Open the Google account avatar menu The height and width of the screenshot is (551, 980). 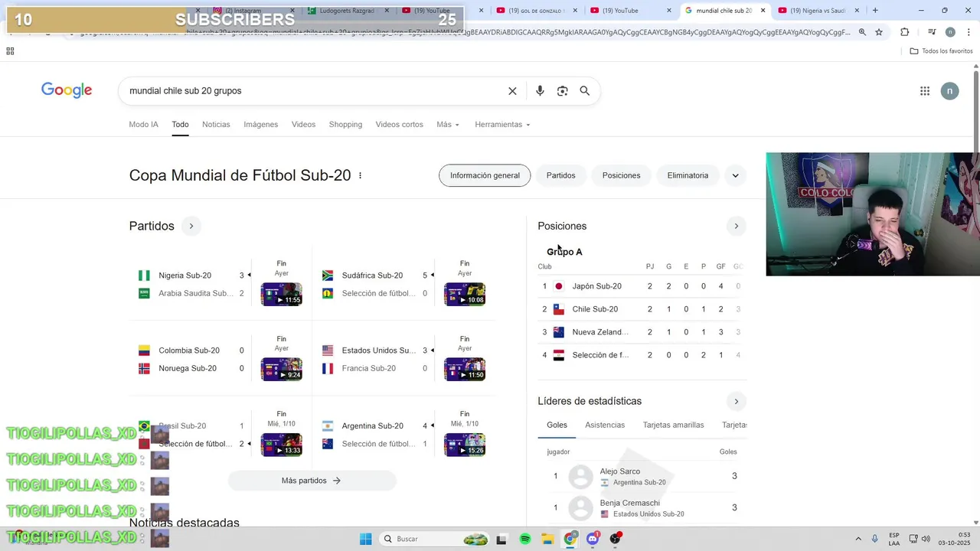pyautogui.click(x=949, y=91)
